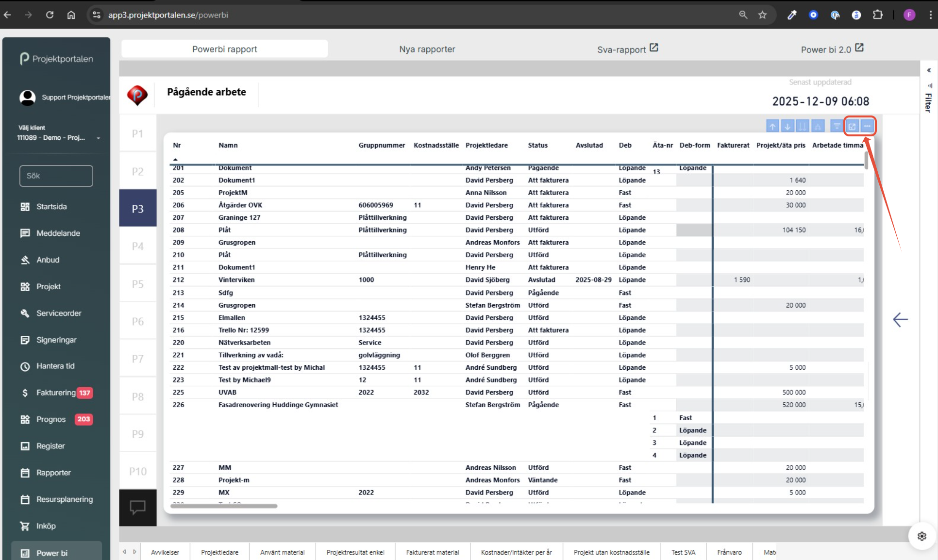Click the visual filter icon

(x=837, y=127)
